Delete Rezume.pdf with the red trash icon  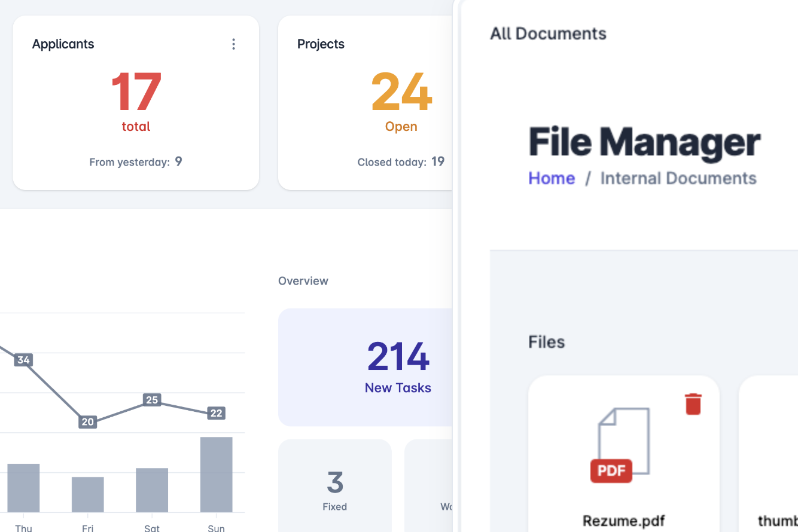693,404
